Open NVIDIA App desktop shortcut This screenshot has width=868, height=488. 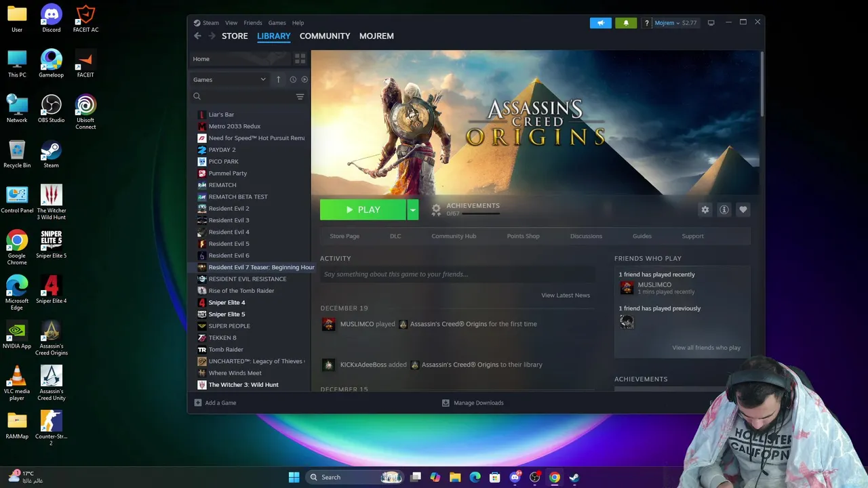click(x=17, y=335)
